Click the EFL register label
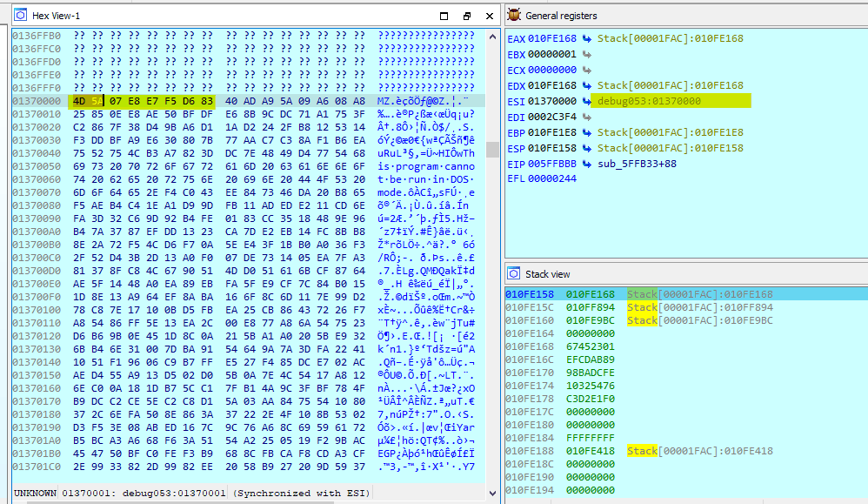Image resolution: width=868 pixels, height=504 pixels. [x=516, y=179]
